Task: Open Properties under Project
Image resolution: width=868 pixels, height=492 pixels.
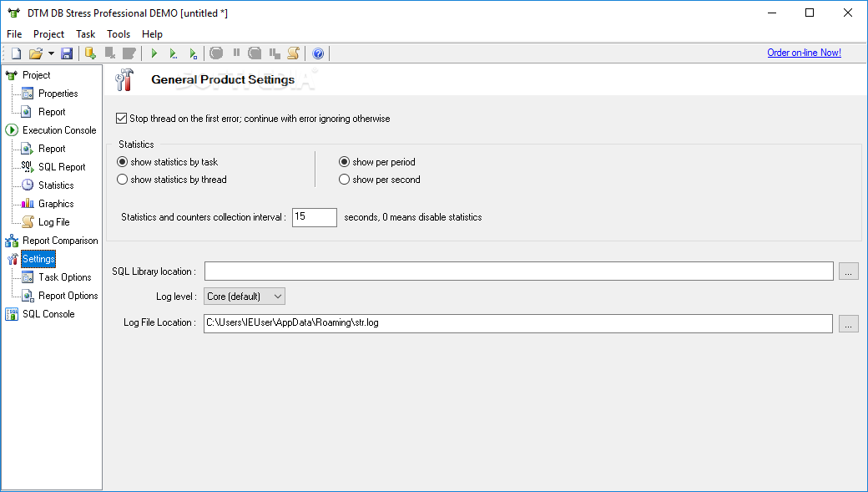Action: coord(58,93)
